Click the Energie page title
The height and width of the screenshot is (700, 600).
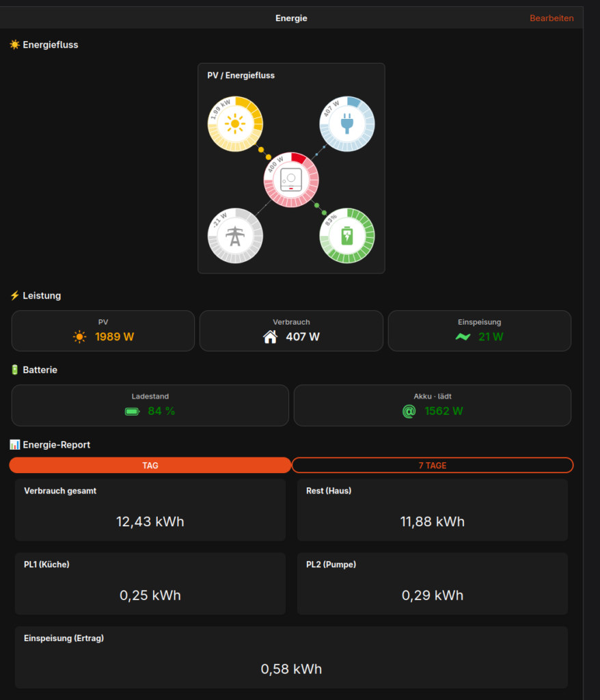pos(291,18)
